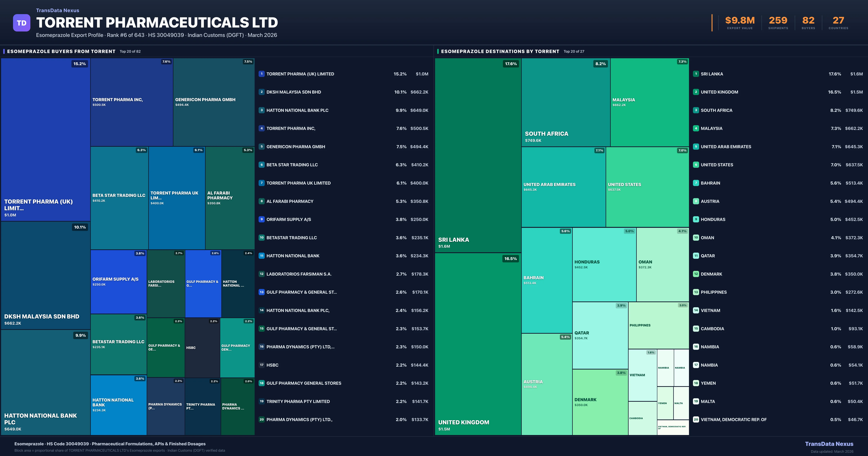Click rank 9 badge next to Orifarm Supply A/S
868x456 pixels.
tap(261, 219)
